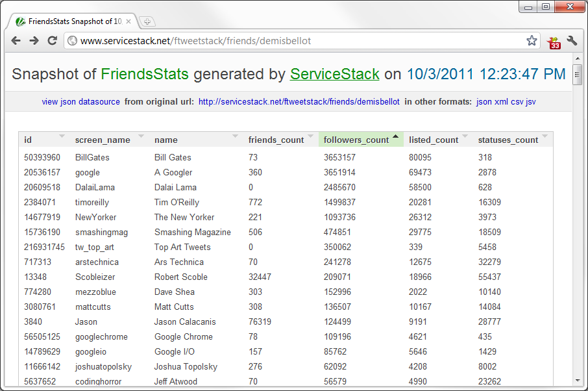Viewport: 588px width, 391px height.
Task: Click the DalaiLama screen name cell
Action: 95,187
